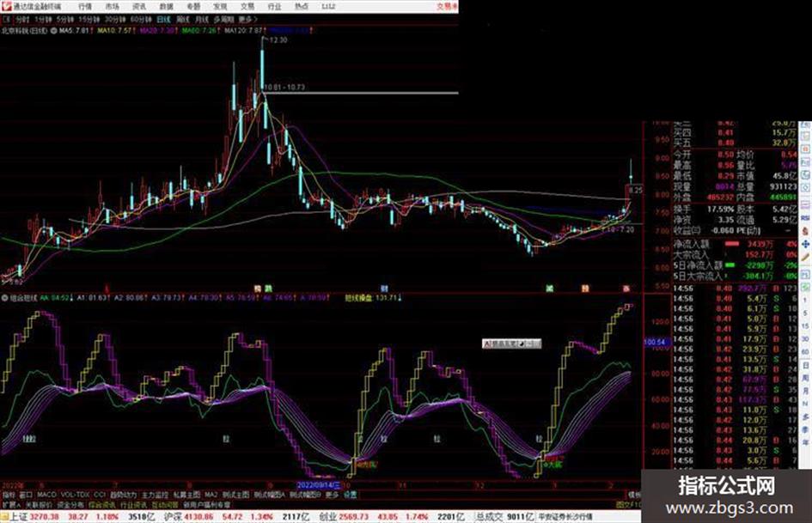Open the 热点 menu
812x523 pixels.
(301, 6)
